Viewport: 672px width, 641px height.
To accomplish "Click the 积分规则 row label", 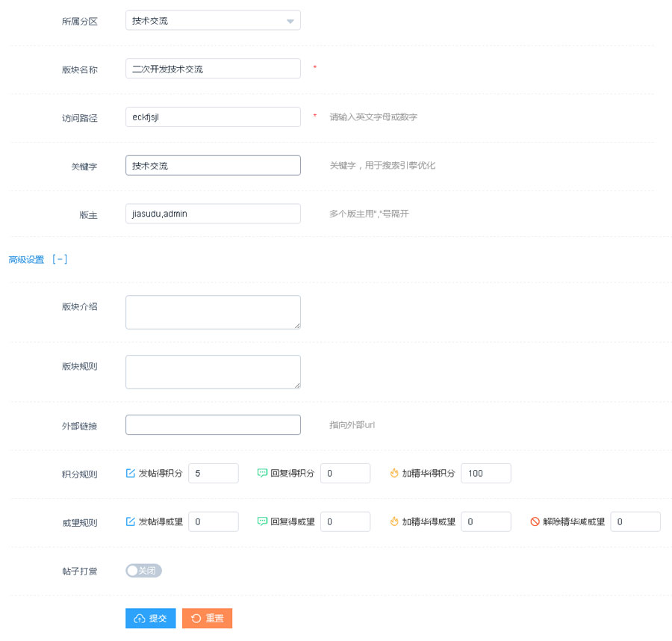I will 80,474.
